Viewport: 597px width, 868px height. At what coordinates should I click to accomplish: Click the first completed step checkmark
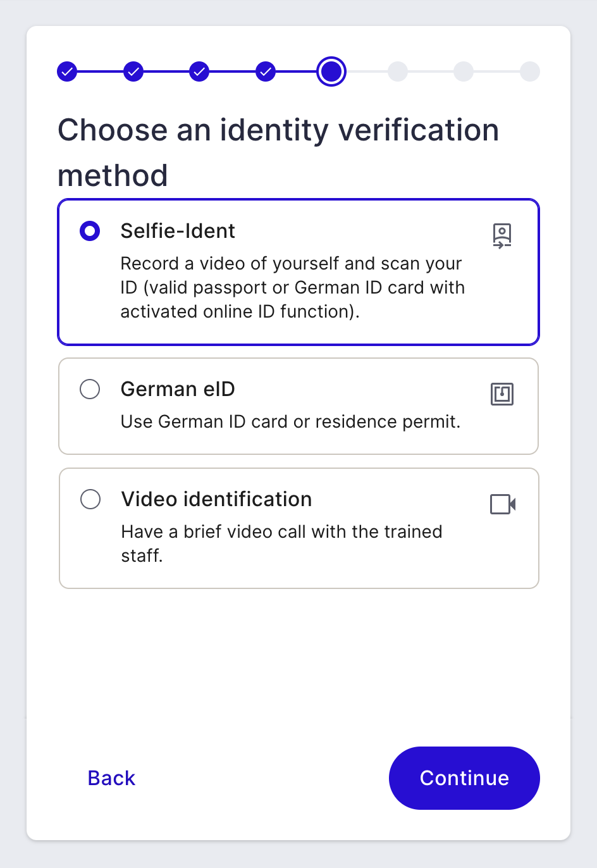tap(67, 71)
